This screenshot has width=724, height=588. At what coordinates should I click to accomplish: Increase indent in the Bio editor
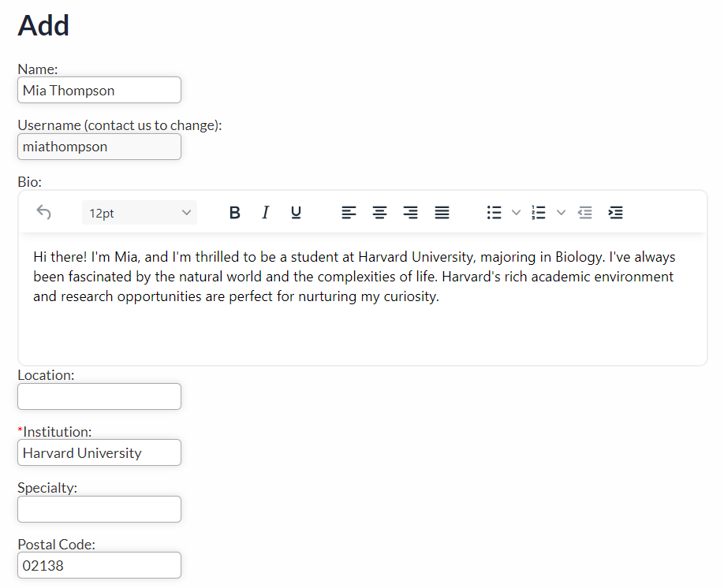tap(615, 212)
